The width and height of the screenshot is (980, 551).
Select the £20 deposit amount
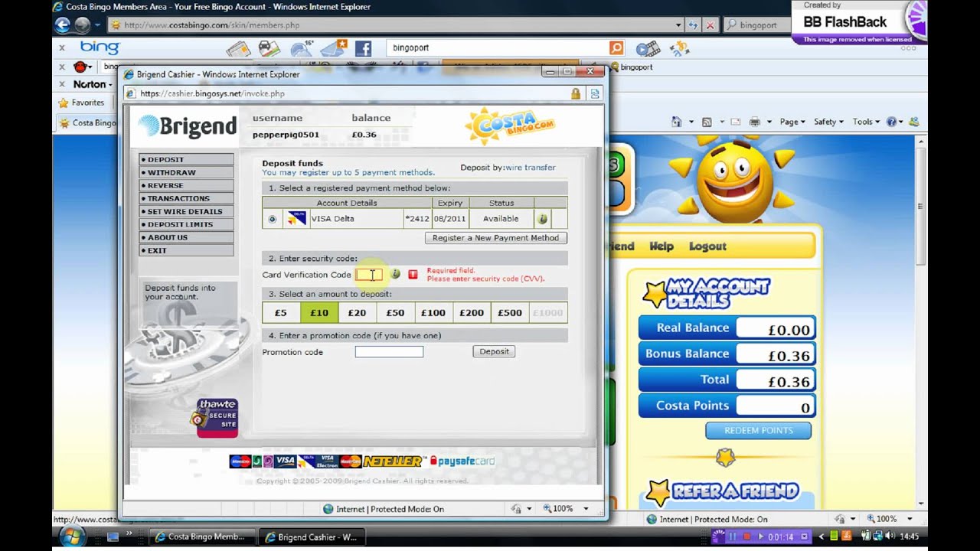point(357,312)
